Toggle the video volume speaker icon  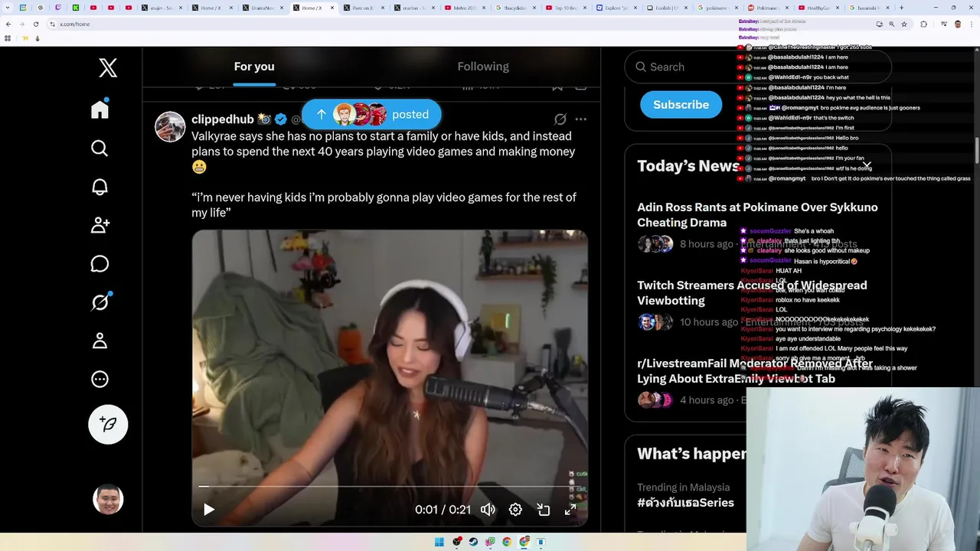coord(488,510)
